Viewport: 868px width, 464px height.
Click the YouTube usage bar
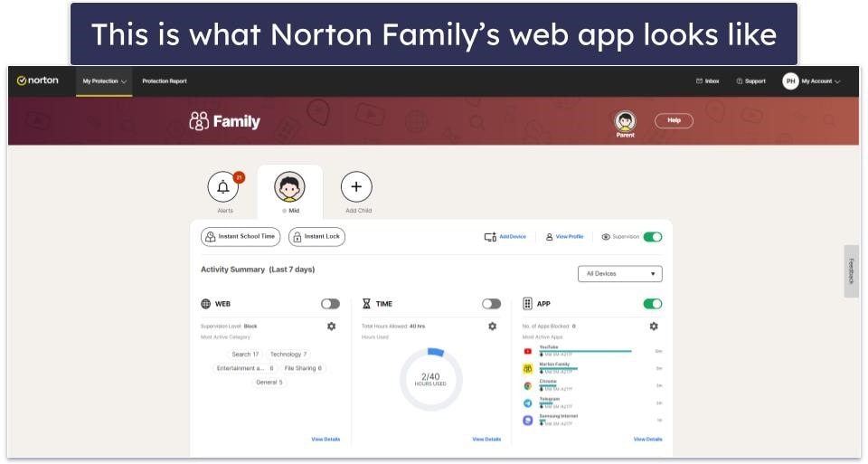586,351
